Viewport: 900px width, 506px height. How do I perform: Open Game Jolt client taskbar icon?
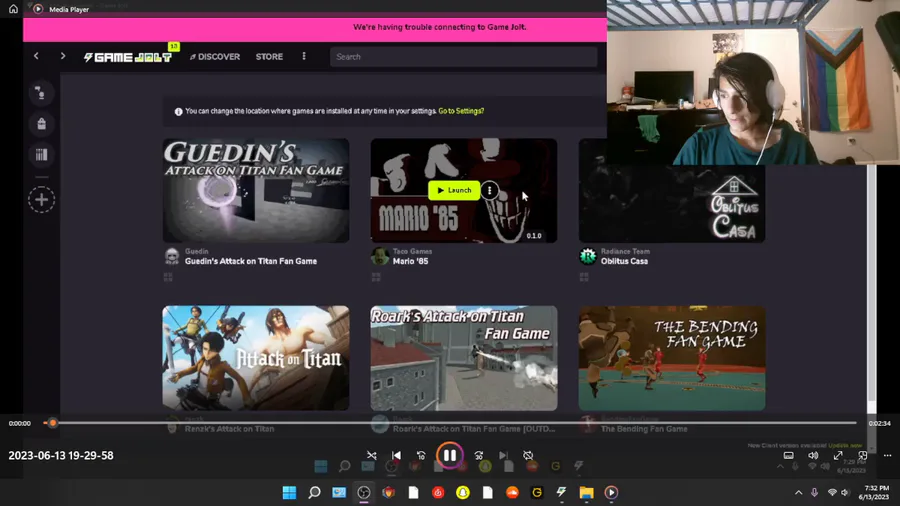pos(561,492)
